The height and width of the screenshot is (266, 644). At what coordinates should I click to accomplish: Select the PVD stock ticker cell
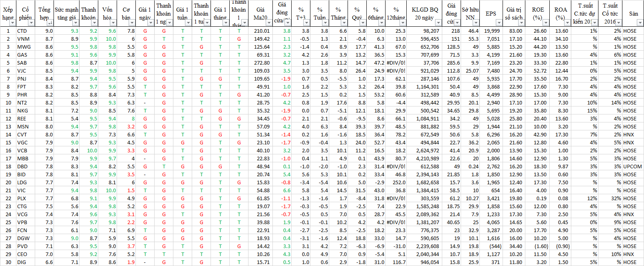click(x=25, y=246)
